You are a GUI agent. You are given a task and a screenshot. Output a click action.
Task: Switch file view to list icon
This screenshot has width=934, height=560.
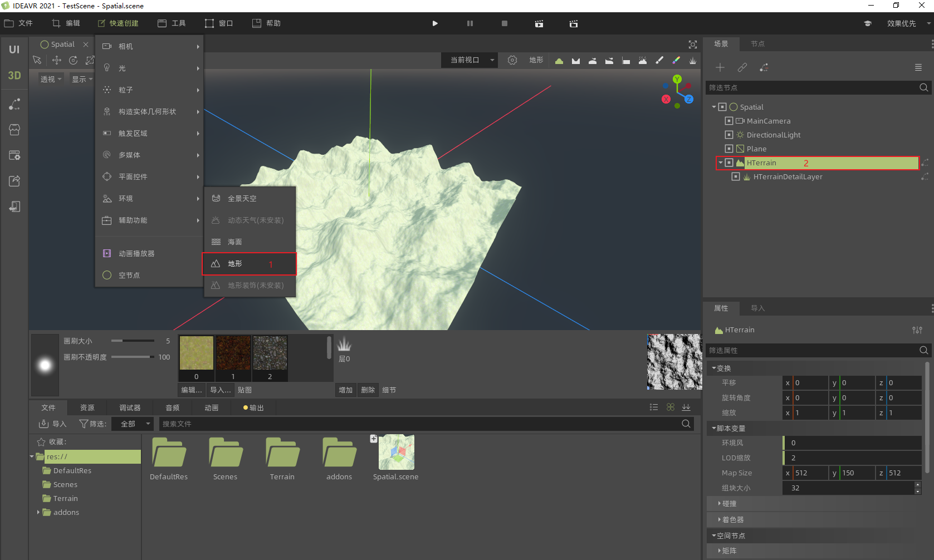click(654, 407)
